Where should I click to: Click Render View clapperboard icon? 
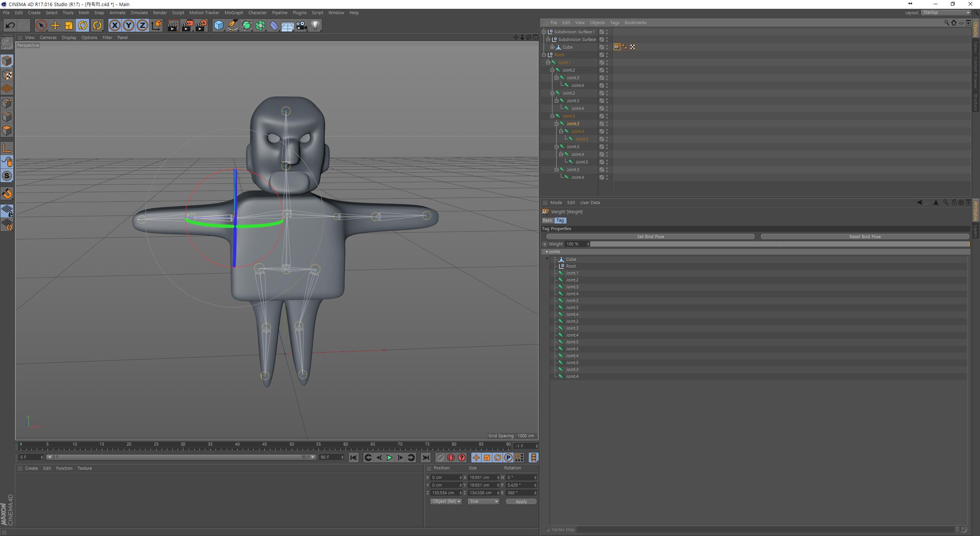(173, 26)
